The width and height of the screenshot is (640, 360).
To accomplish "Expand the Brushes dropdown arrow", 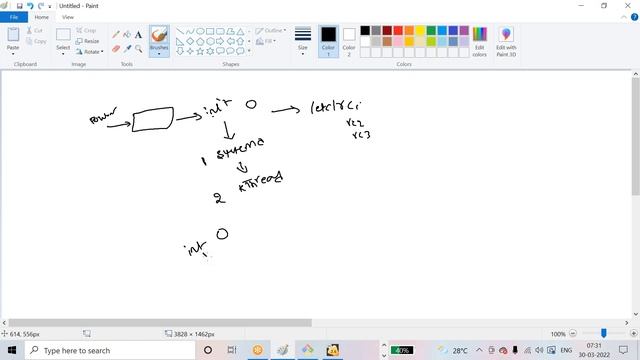I will point(159,54).
